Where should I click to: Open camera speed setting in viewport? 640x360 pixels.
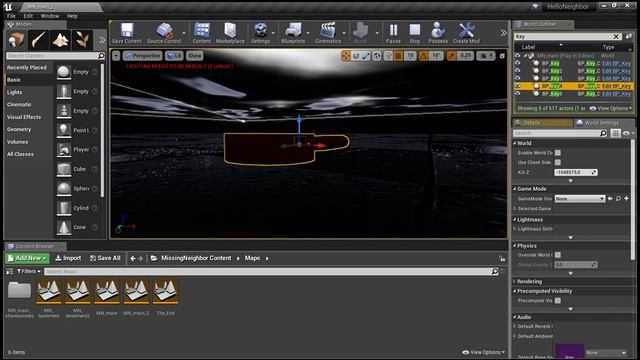[486, 56]
